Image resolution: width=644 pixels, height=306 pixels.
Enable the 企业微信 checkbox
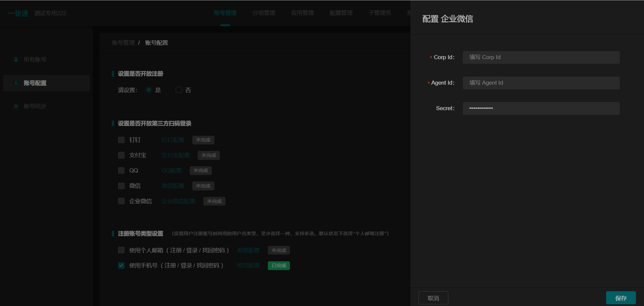click(121, 201)
